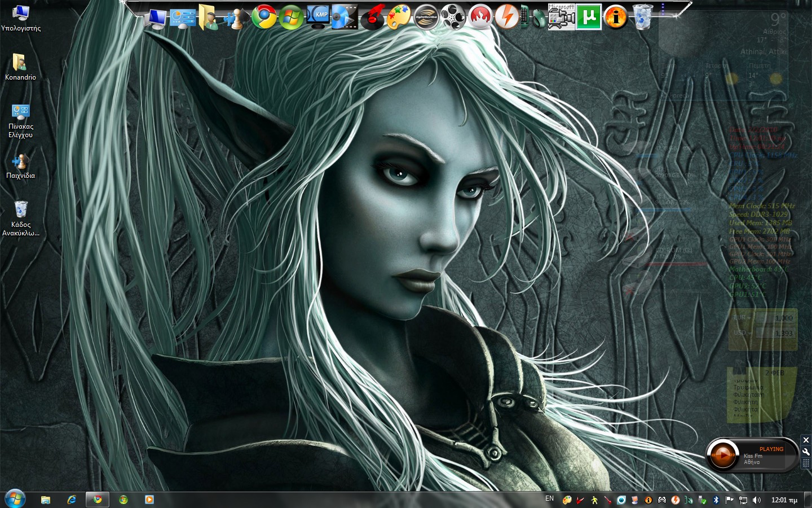Screen dimensions: 812x508
Task: Open the green Chrome-style taskbar icon
Action: 123,500
